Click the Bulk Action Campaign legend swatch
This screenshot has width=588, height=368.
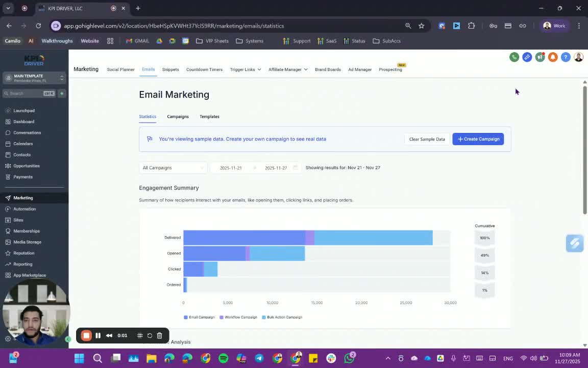(x=263, y=317)
